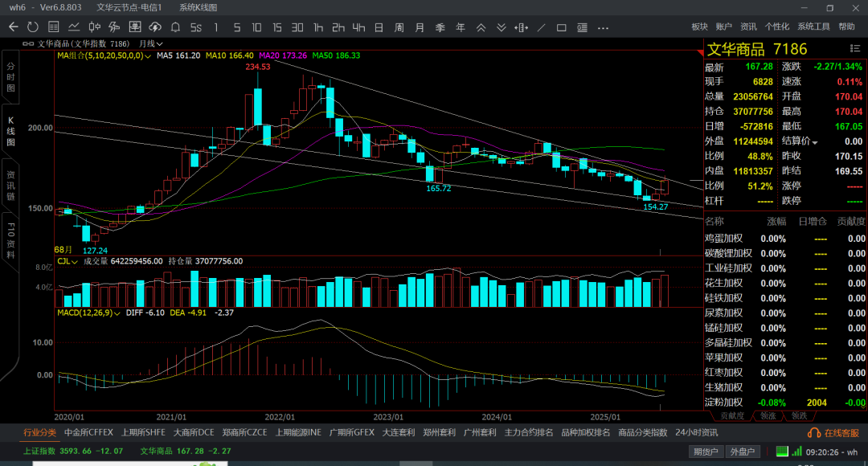This screenshot has width=868, height=466.
Task: Switch to daily 日 period
Action: [x=379, y=27]
